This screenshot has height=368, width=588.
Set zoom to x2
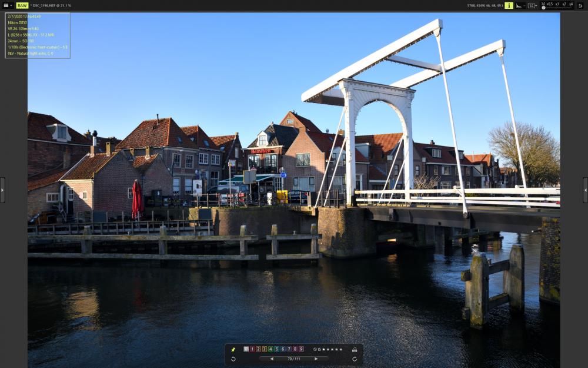[x=564, y=4]
